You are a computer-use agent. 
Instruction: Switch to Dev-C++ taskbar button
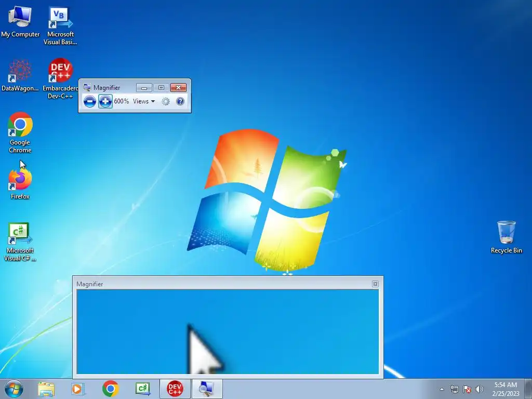175,389
